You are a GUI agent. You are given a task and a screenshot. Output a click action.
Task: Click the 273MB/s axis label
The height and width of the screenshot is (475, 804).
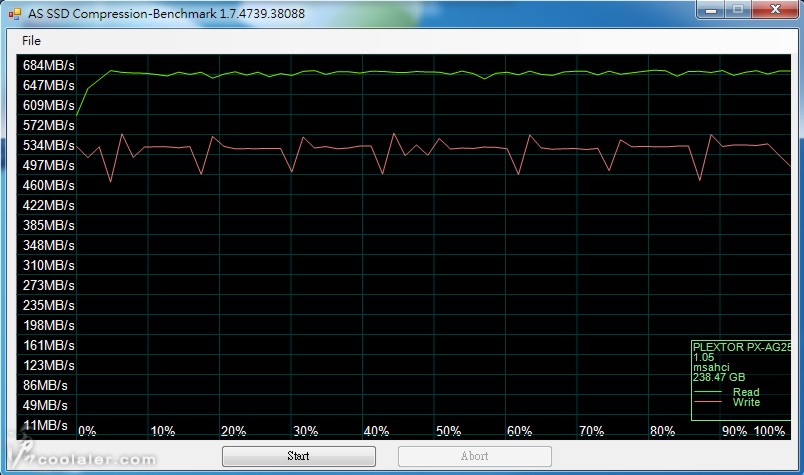[x=48, y=285]
